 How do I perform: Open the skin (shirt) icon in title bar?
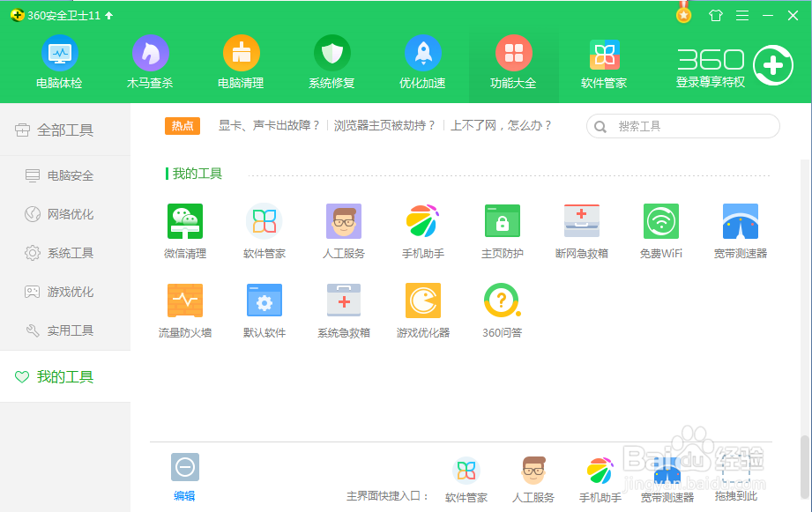pos(716,16)
